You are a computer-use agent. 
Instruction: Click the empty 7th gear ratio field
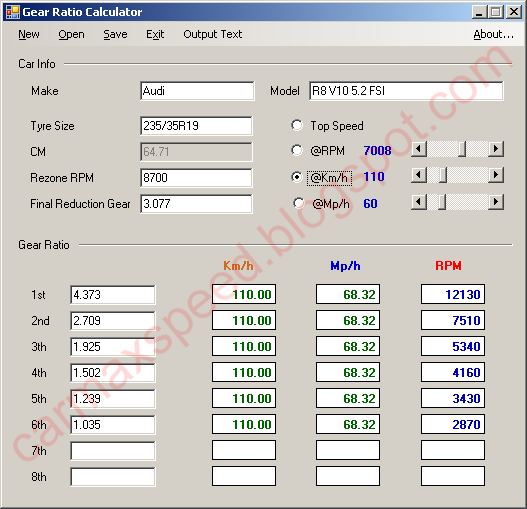[x=113, y=451]
